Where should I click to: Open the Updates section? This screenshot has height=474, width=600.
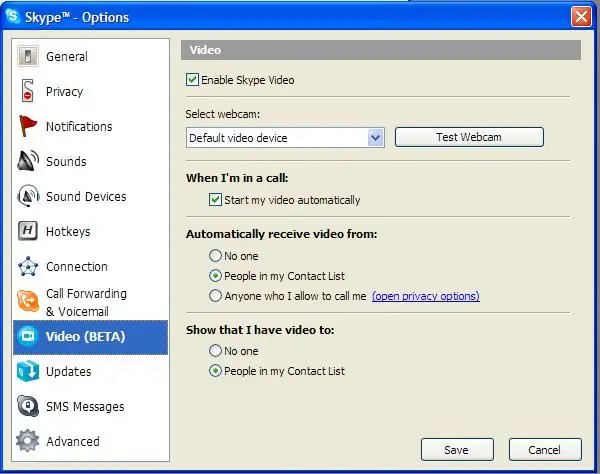point(91,371)
